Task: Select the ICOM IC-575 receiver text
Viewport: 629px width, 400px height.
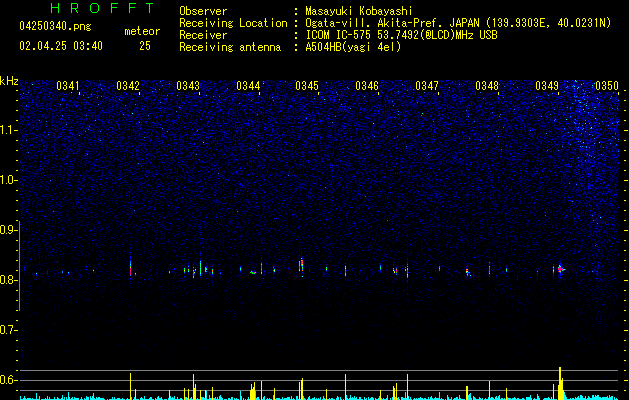Action: point(401,35)
